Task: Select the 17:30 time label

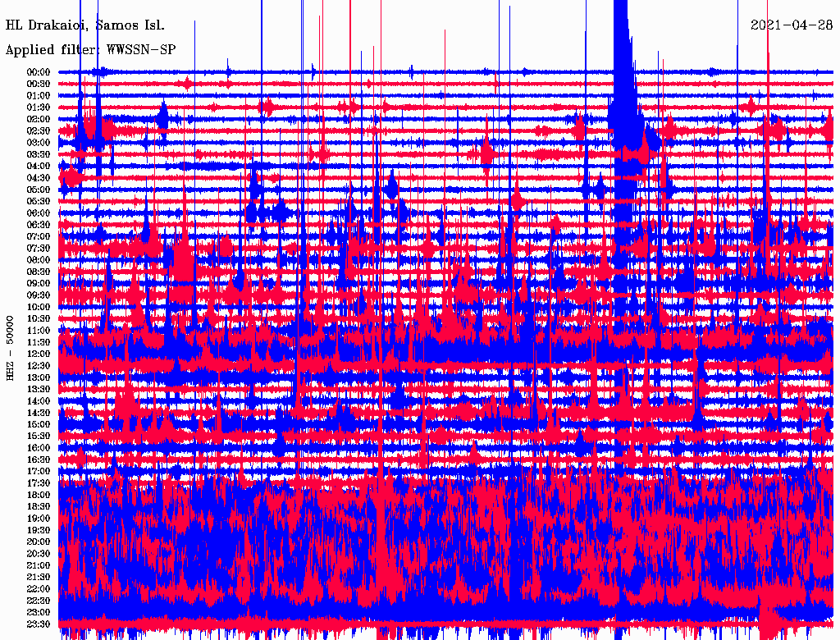Action: point(39,483)
